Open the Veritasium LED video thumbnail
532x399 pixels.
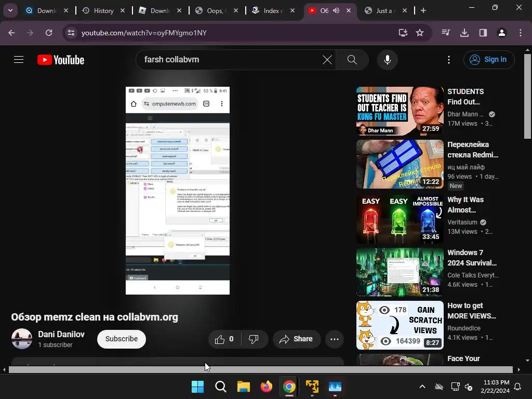pyautogui.click(x=400, y=219)
